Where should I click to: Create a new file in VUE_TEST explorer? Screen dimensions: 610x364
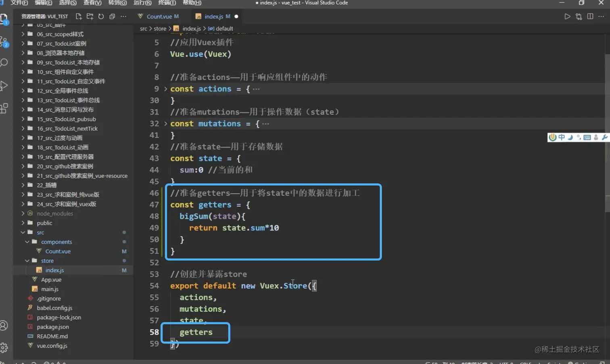click(79, 17)
